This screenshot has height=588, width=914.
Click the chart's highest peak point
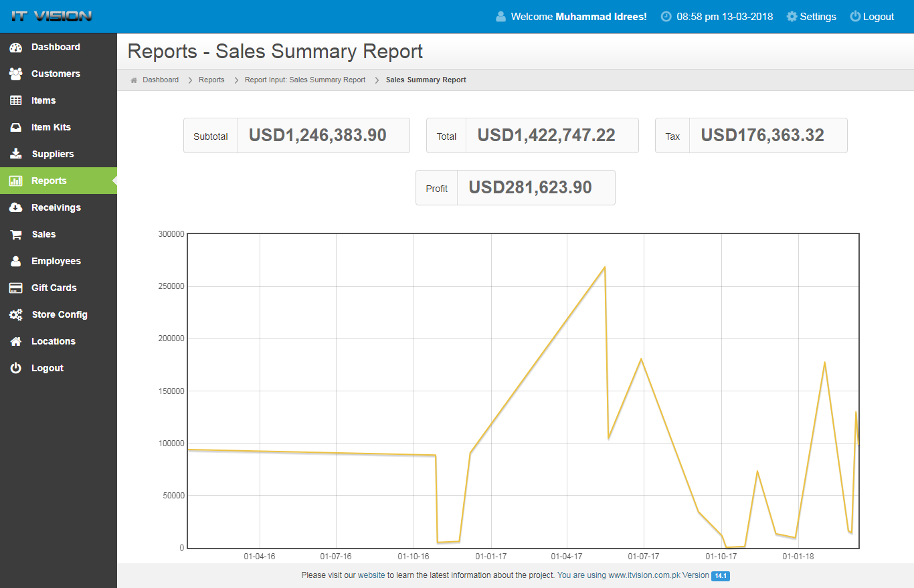click(605, 268)
